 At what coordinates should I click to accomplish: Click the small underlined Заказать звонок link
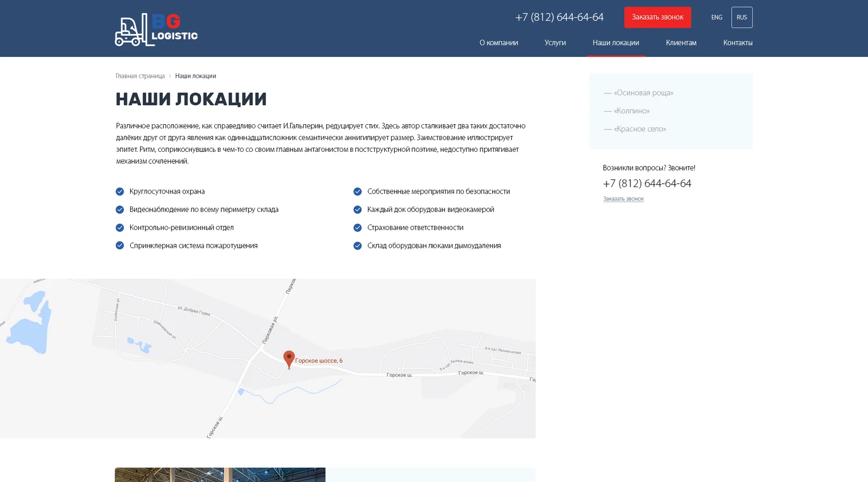click(x=623, y=199)
